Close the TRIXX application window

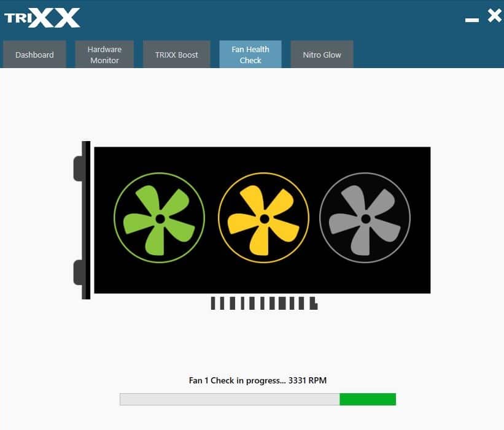click(494, 16)
